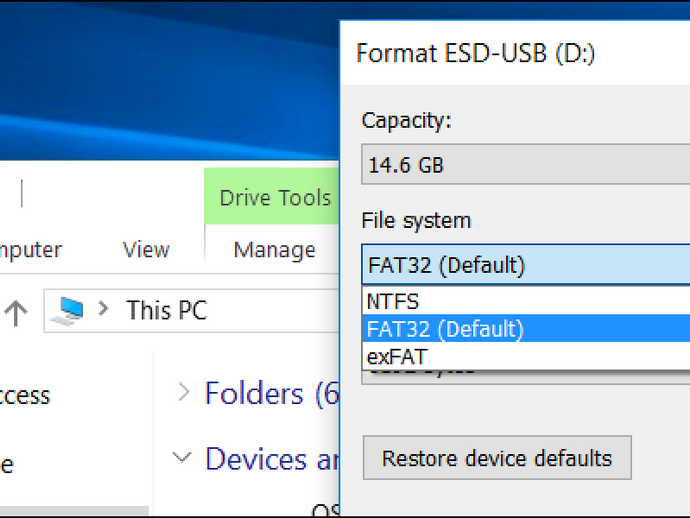This screenshot has width=690, height=518.
Task: Select Quick access in the navigation pane
Action: [x=25, y=395]
